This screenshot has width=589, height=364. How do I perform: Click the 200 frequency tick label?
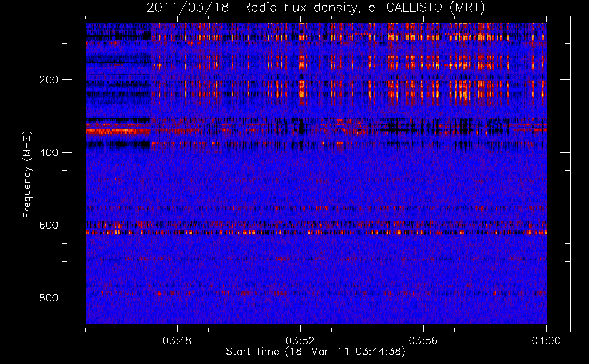tap(49, 80)
